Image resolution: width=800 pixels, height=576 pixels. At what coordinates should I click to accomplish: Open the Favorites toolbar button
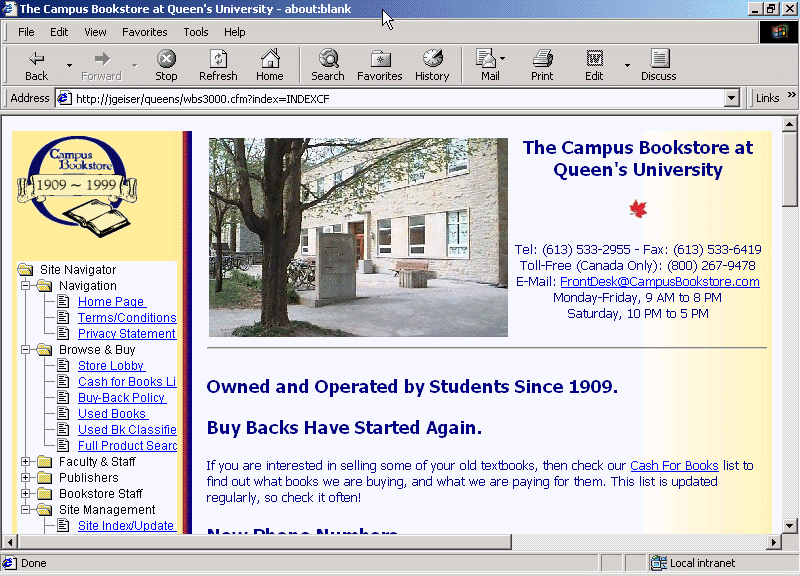pyautogui.click(x=380, y=66)
